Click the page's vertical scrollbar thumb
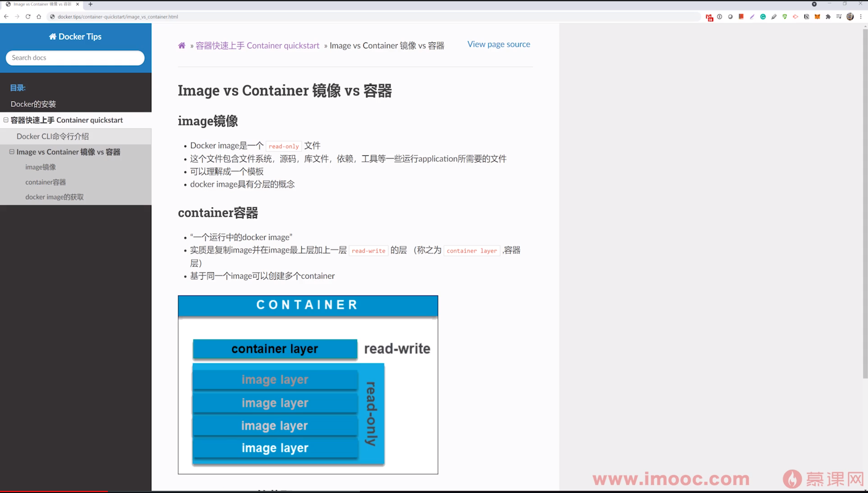The image size is (868, 493). click(x=865, y=203)
